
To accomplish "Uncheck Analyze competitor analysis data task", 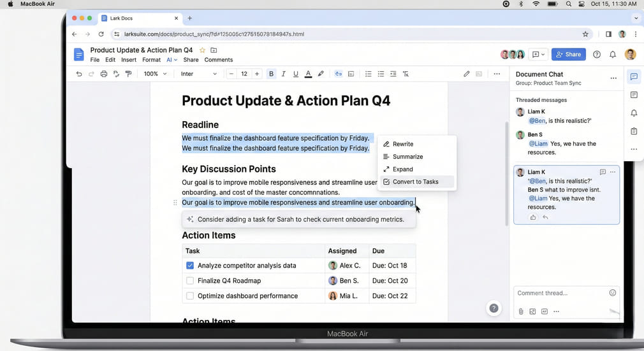I will tap(190, 266).
